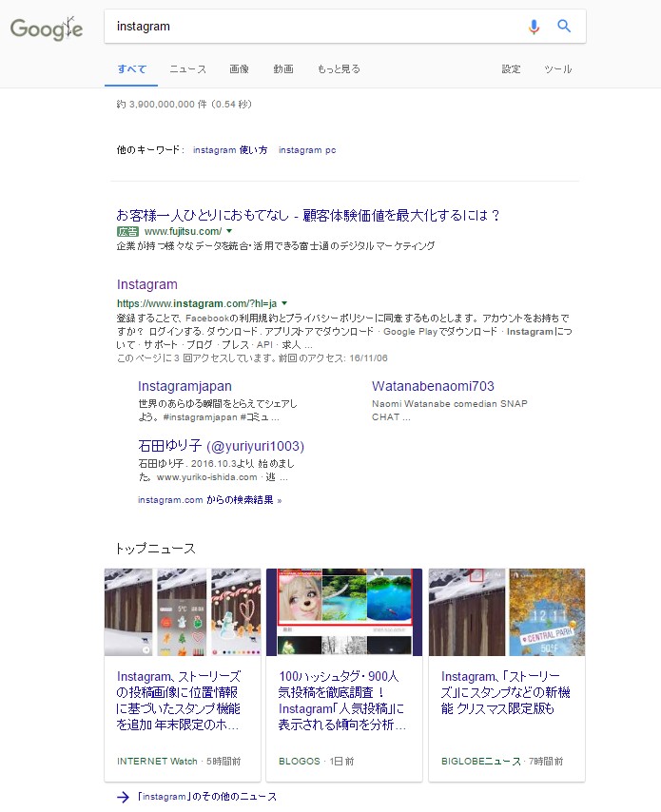The width and height of the screenshot is (661, 812).
Task: Open 設定 settings menu
Action: coord(511,68)
